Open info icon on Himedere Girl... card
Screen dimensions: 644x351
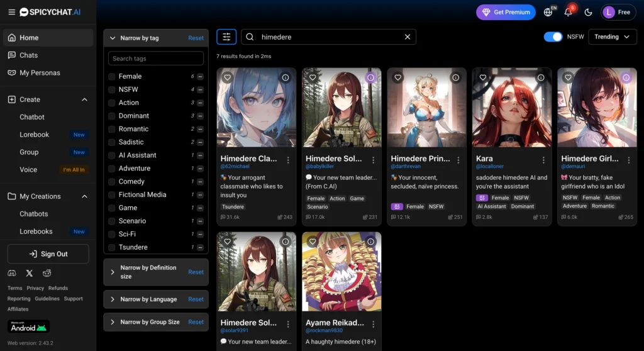click(626, 77)
